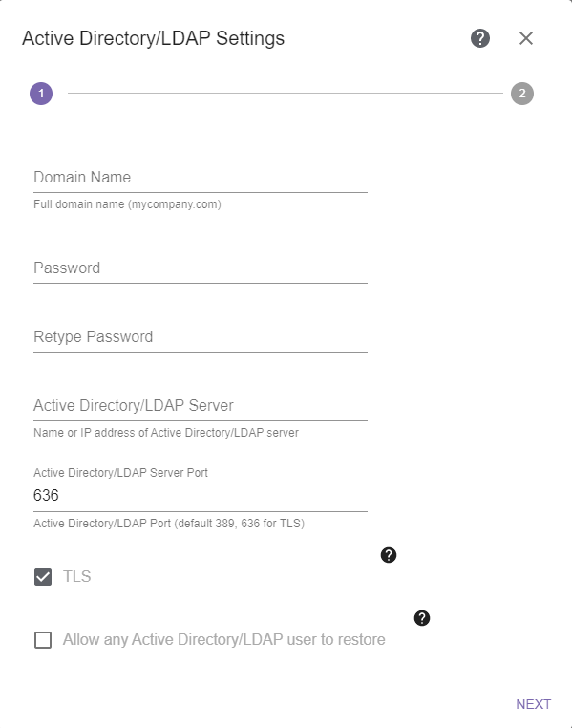This screenshot has height=728, width=572.
Task: Close the Active Directory/LDAP Settings dialog
Action: pyautogui.click(x=525, y=38)
